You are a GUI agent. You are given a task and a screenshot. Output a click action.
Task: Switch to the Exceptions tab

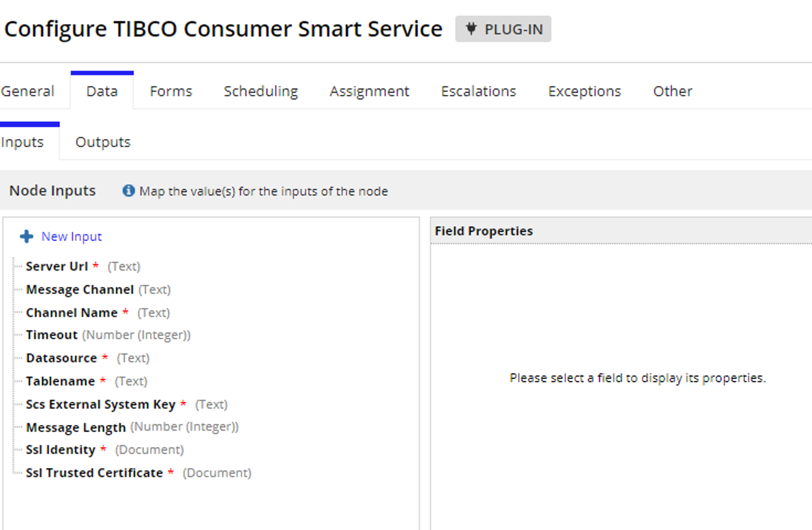pyautogui.click(x=584, y=92)
